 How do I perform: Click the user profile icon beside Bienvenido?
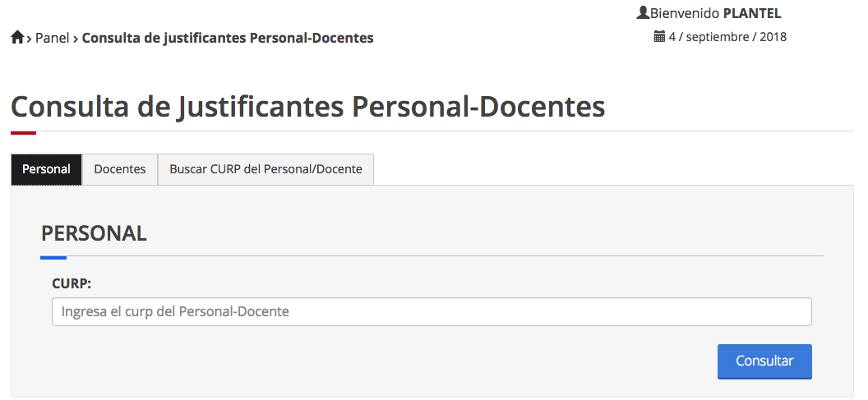pos(643,13)
